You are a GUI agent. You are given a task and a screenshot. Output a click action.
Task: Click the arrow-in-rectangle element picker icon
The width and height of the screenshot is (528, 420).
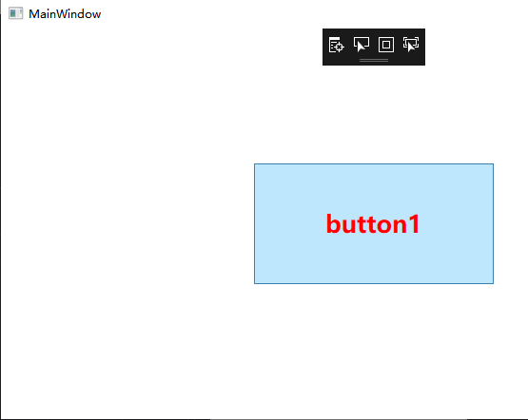point(361,45)
